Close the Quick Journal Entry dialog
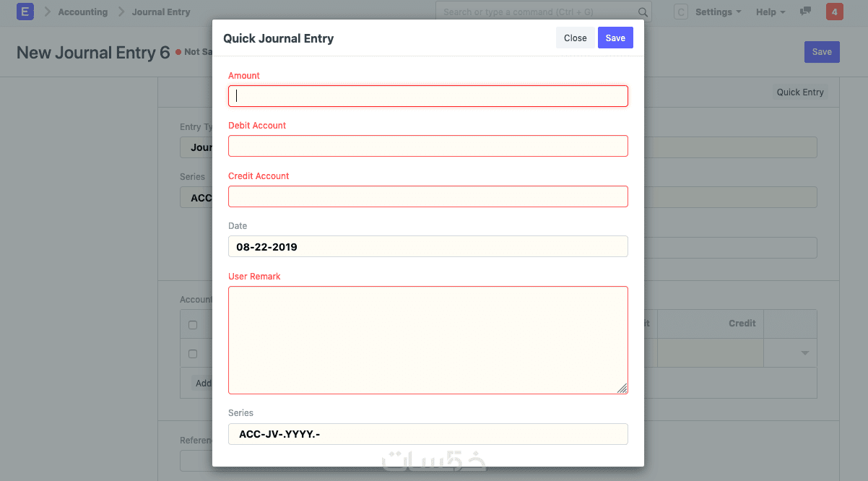868x481 pixels. point(575,38)
